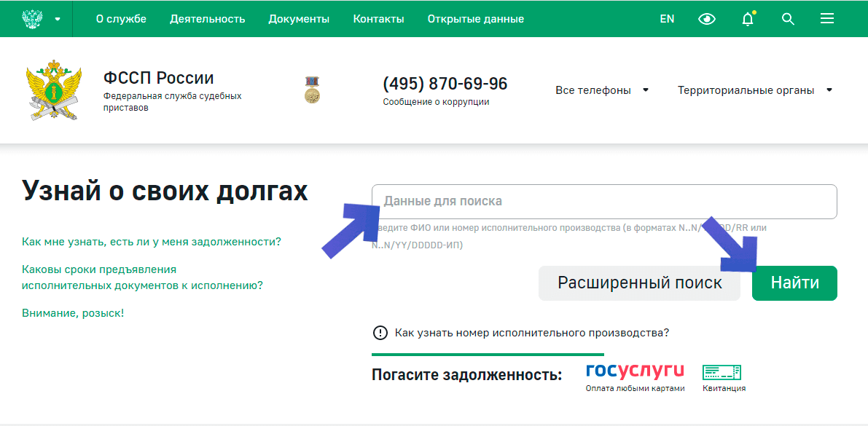Open the Документы menu item
Viewport: 868px width, 426px height.
(299, 19)
